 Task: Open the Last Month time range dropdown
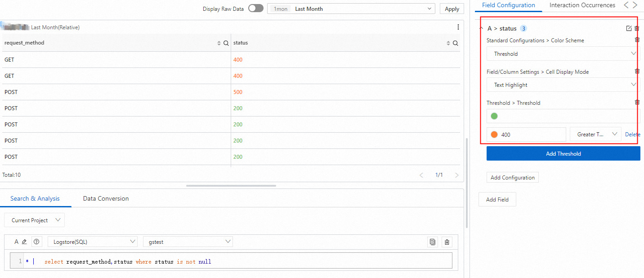click(351, 9)
